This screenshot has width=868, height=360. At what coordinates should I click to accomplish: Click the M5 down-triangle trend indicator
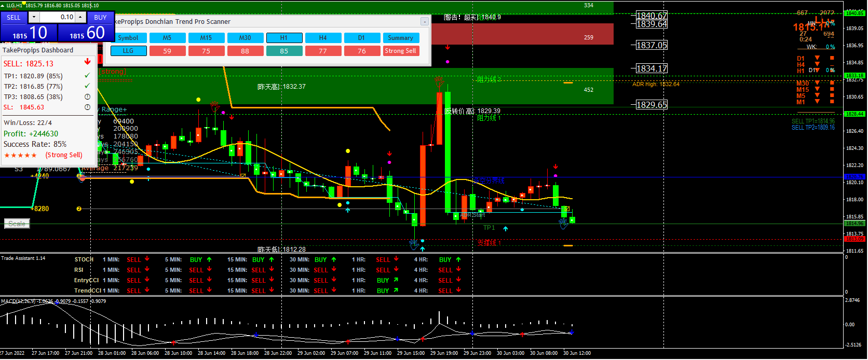click(x=817, y=95)
